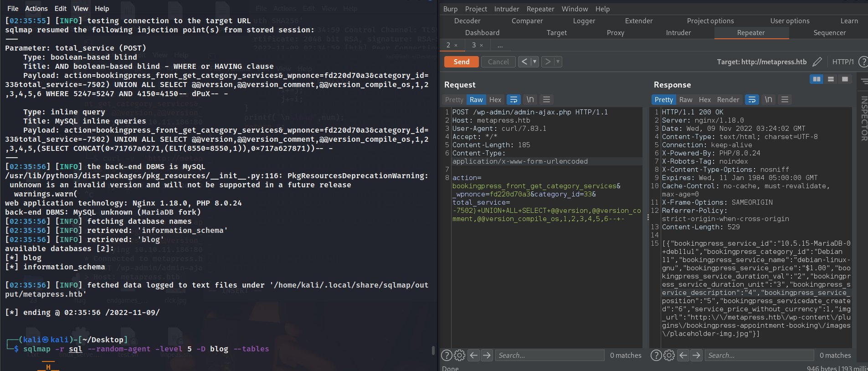Switch to the Project options tab
Image resolution: width=868 pixels, height=371 pixels.
point(710,21)
